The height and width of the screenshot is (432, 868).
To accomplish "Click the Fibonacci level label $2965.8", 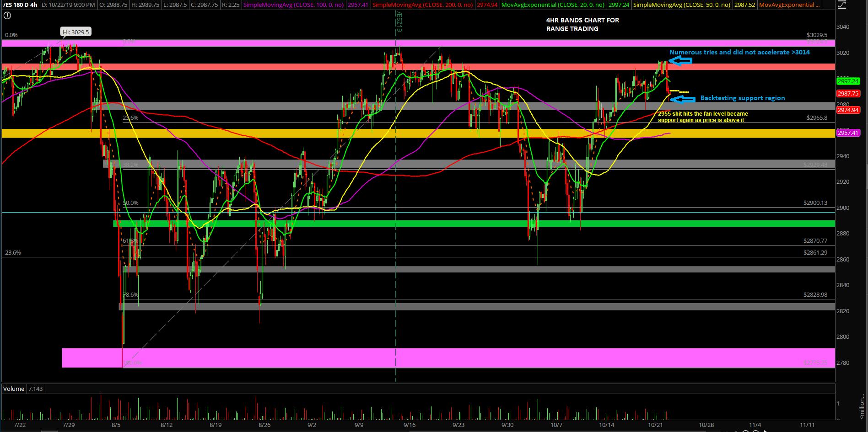I will click(x=817, y=118).
